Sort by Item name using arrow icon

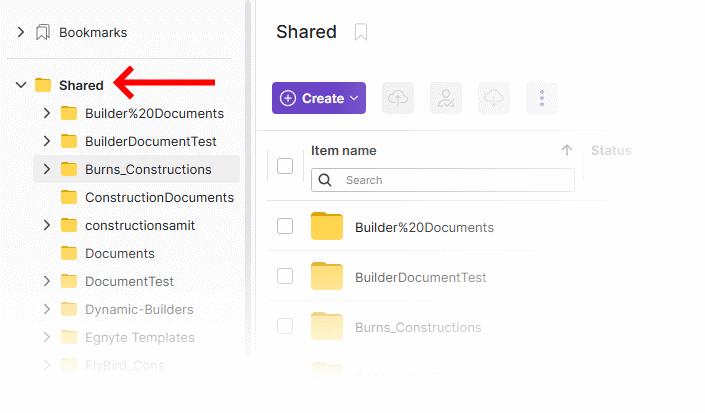(567, 150)
